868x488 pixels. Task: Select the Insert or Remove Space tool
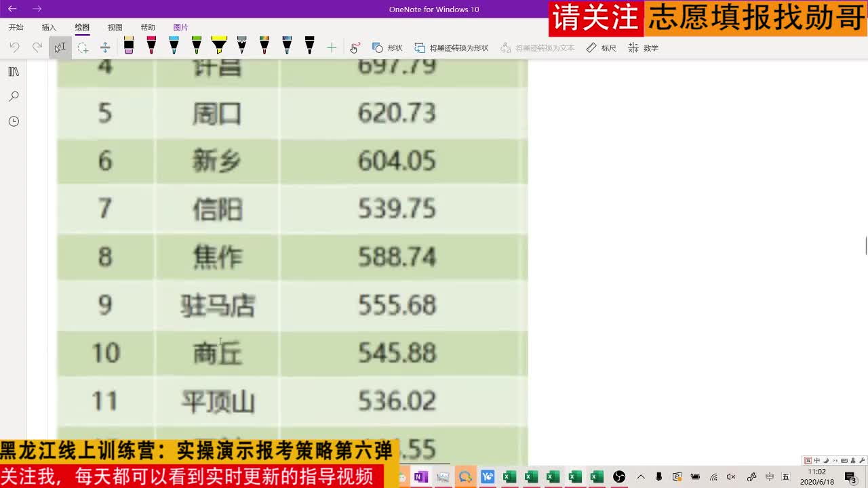105,47
